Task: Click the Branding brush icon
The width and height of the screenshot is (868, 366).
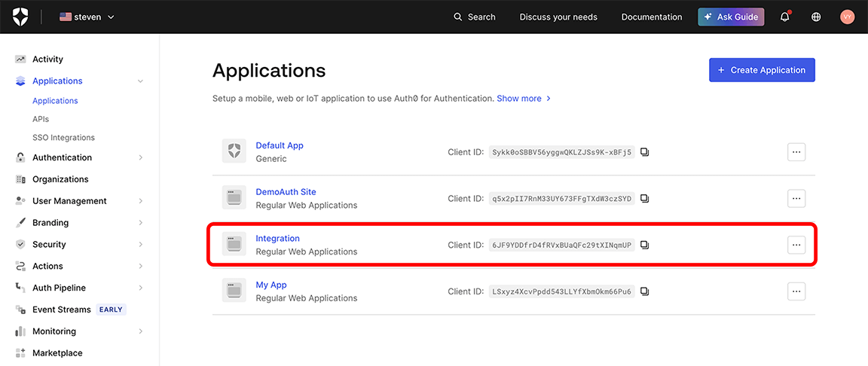Action: [x=20, y=223]
